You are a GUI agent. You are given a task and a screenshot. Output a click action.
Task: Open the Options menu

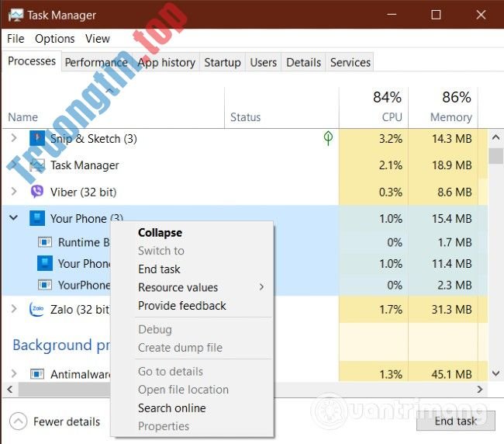(54, 39)
